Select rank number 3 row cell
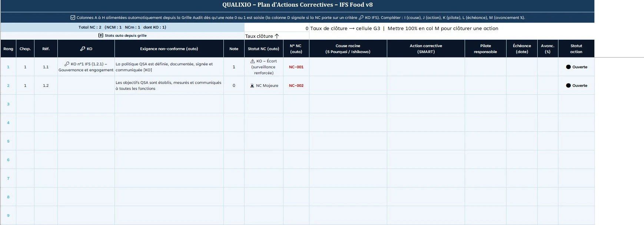 [8, 104]
